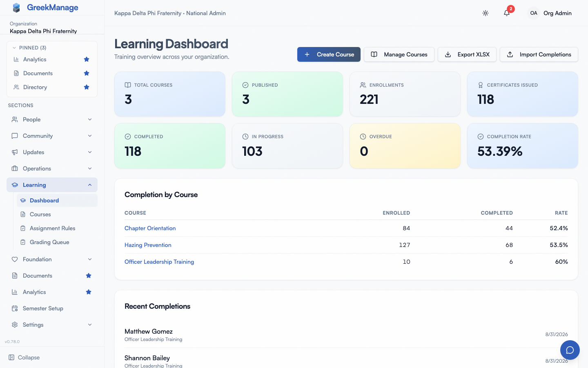Click the Documents file icon in Pinned
Screen dimensions: 588x368
(x=16, y=73)
